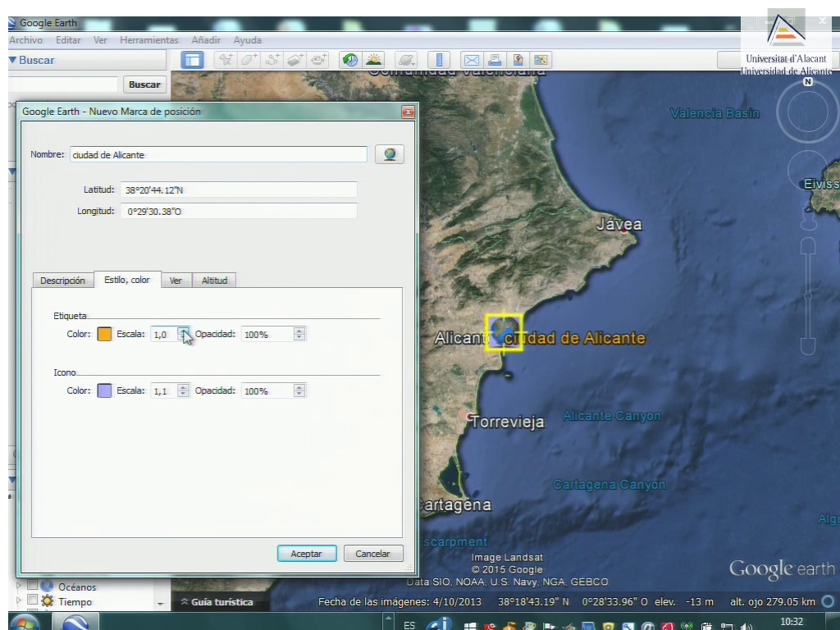Viewport: 840px width, 630px height.
Task: Click the Cancelar button
Action: (x=373, y=554)
